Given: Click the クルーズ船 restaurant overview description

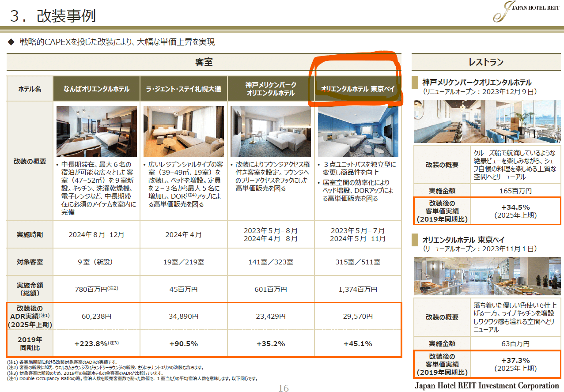Looking at the screenshot, I should [x=515, y=165].
